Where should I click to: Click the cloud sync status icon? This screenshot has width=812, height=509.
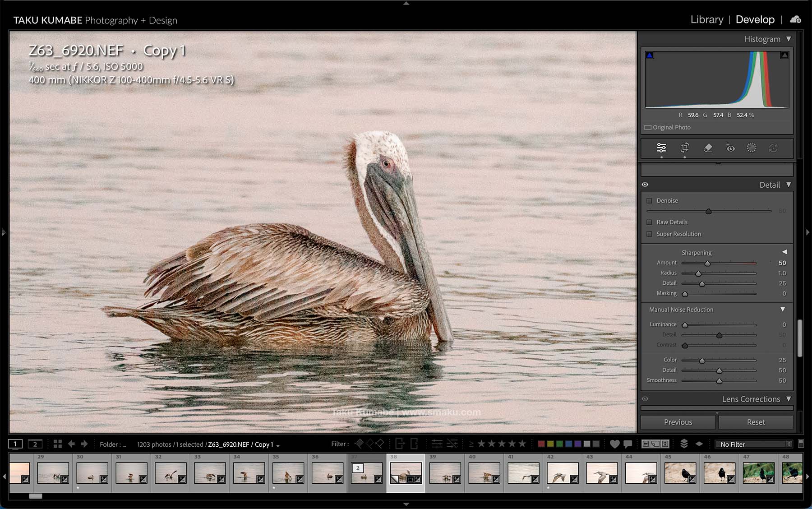[x=795, y=19]
